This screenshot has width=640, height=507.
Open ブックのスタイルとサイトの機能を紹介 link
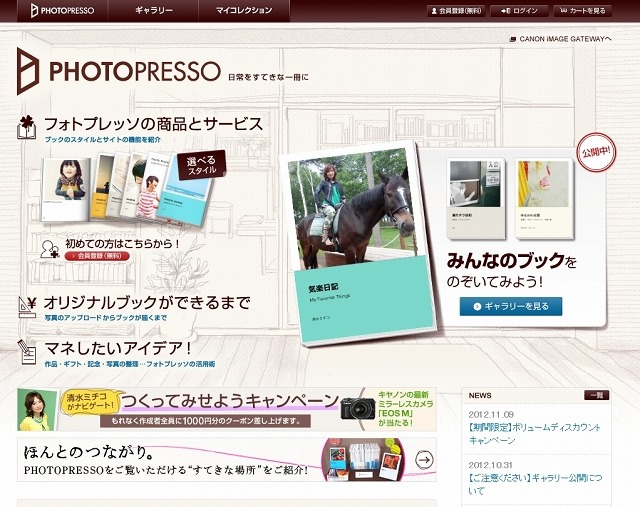click(102, 140)
